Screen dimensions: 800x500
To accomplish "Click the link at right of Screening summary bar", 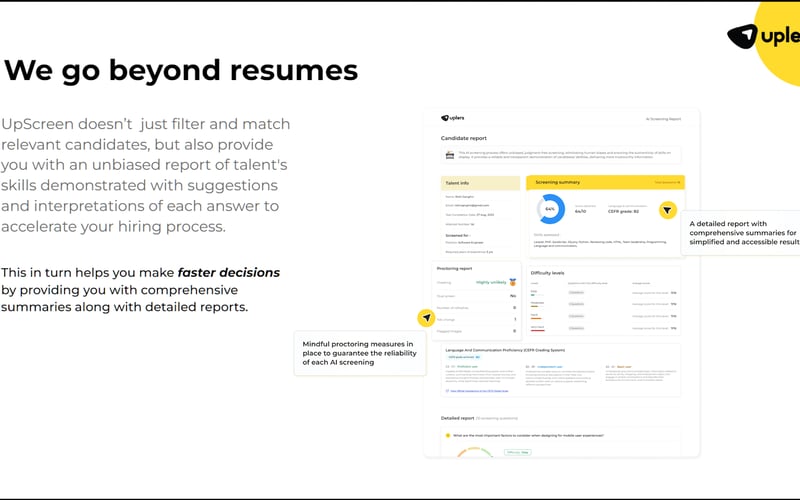I will pyautogui.click(x=667, y=182).
